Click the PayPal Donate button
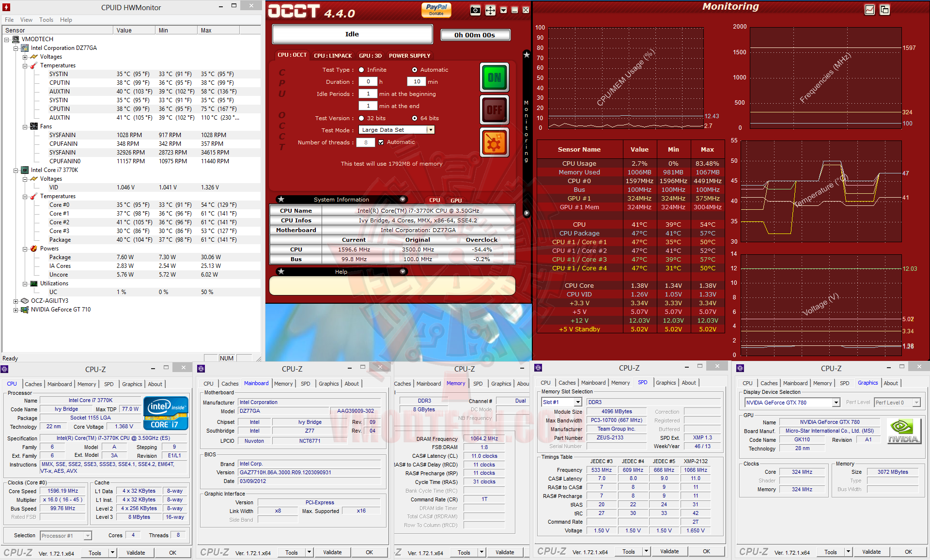 click(x=436, y=10)
